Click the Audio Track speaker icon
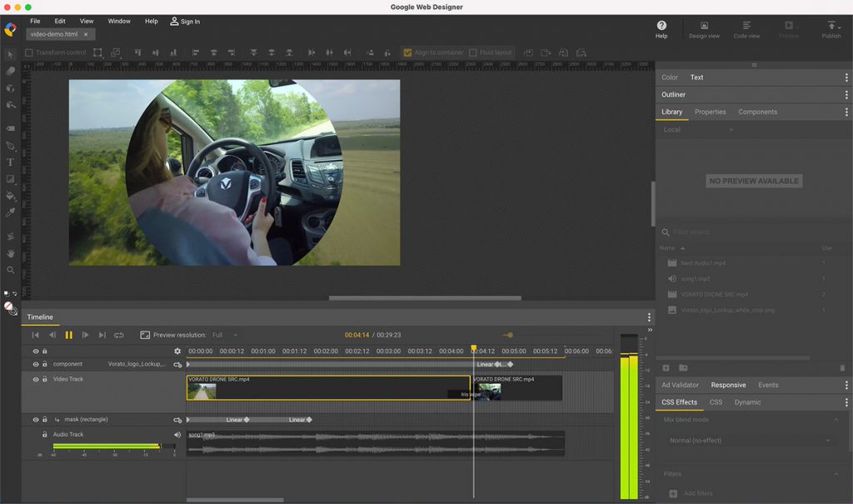This screenshot has width=853, height=504. coord(177,434)
